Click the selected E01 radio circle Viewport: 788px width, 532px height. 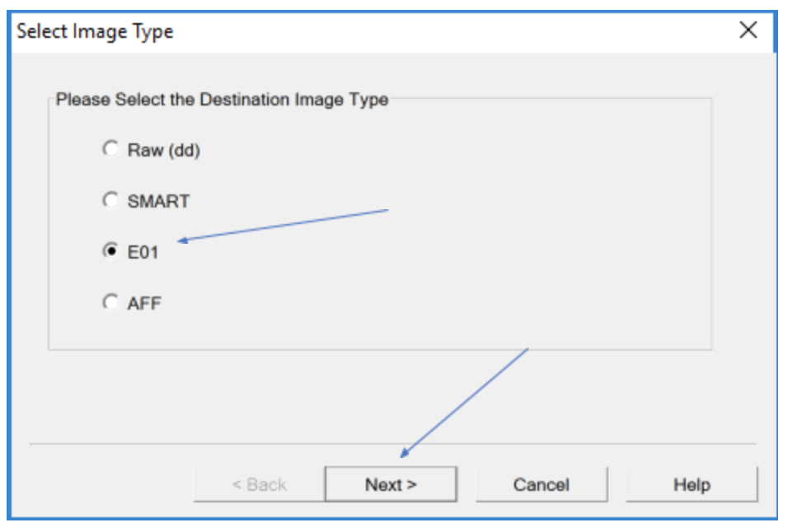coord(110,252)
